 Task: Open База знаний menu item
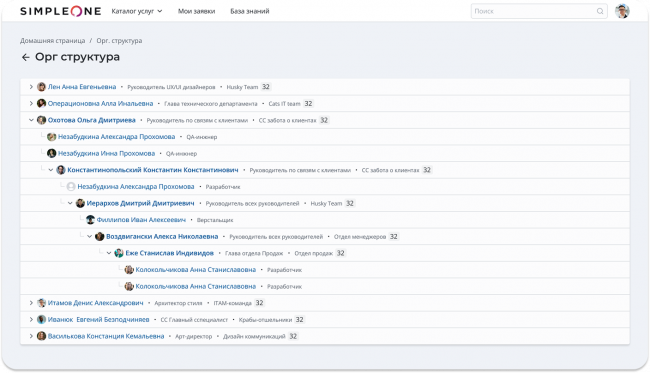click(x=250, y=11)
